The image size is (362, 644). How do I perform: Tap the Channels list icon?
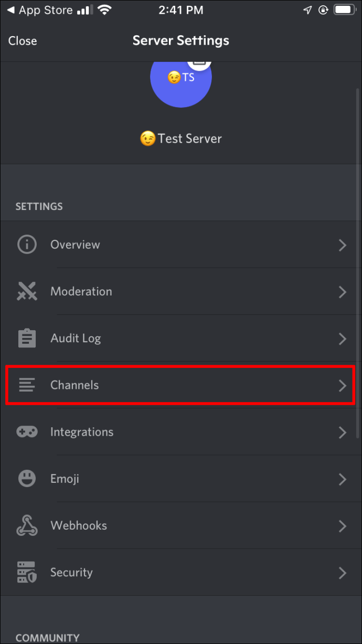[x=27, y=385]
